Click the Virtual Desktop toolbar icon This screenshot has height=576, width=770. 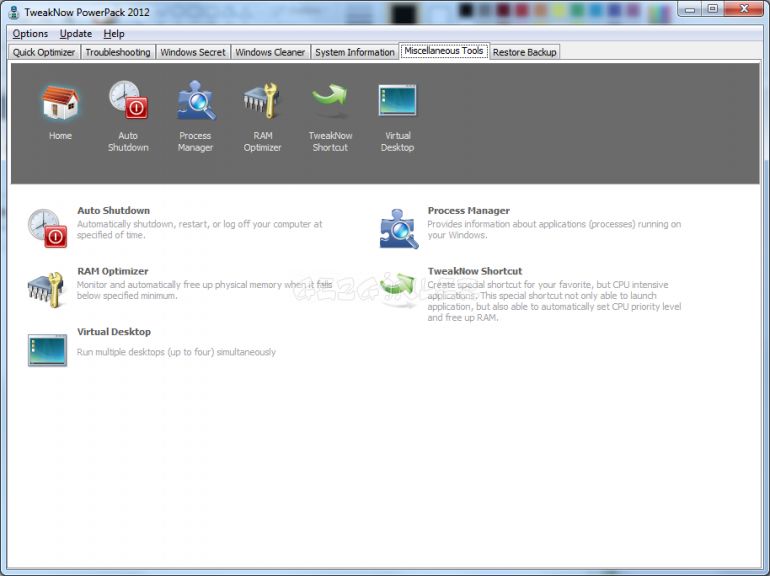tap(397, 102)
